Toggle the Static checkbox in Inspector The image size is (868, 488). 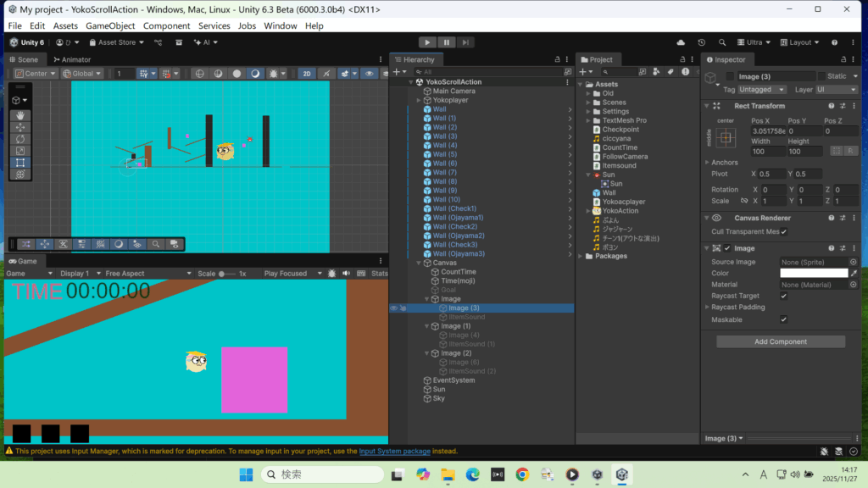(x=821, y=76)
